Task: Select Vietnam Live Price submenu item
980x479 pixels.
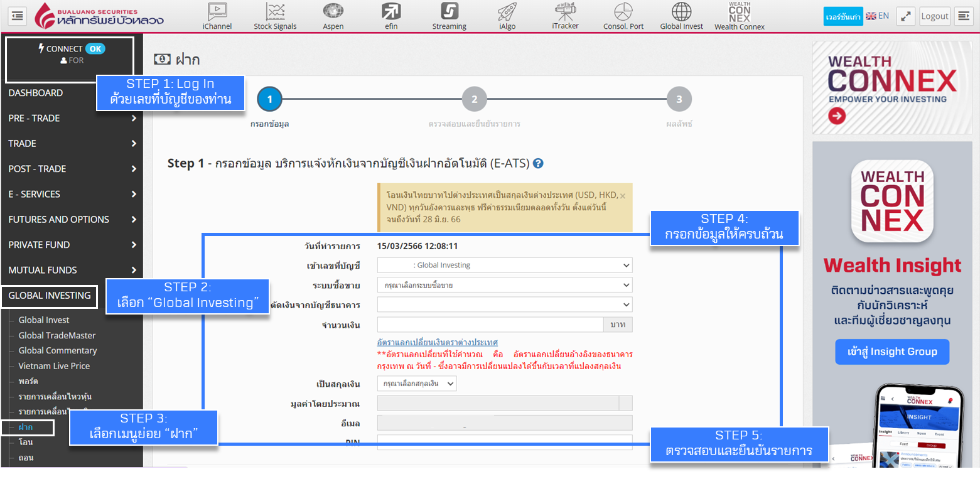Action: [54, 366]
